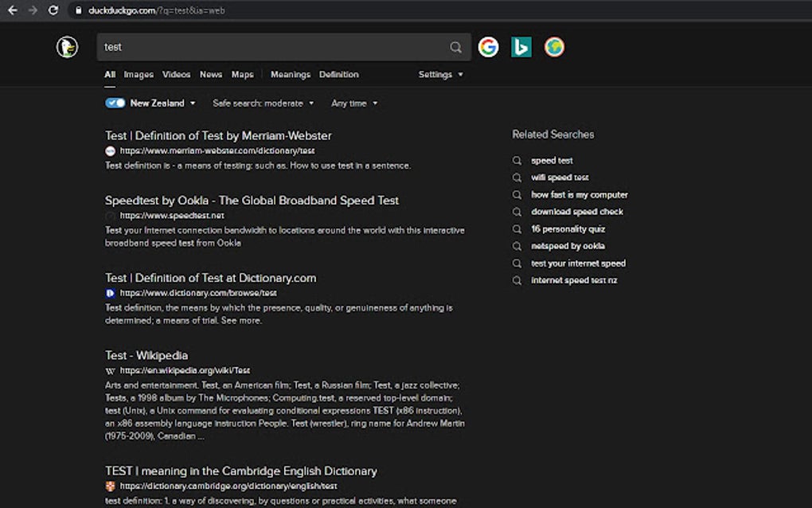Click the magnifier search button in search box

[x=455, y=47]
